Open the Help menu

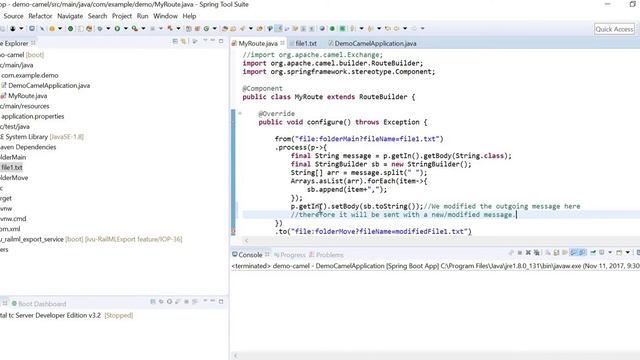189,16
